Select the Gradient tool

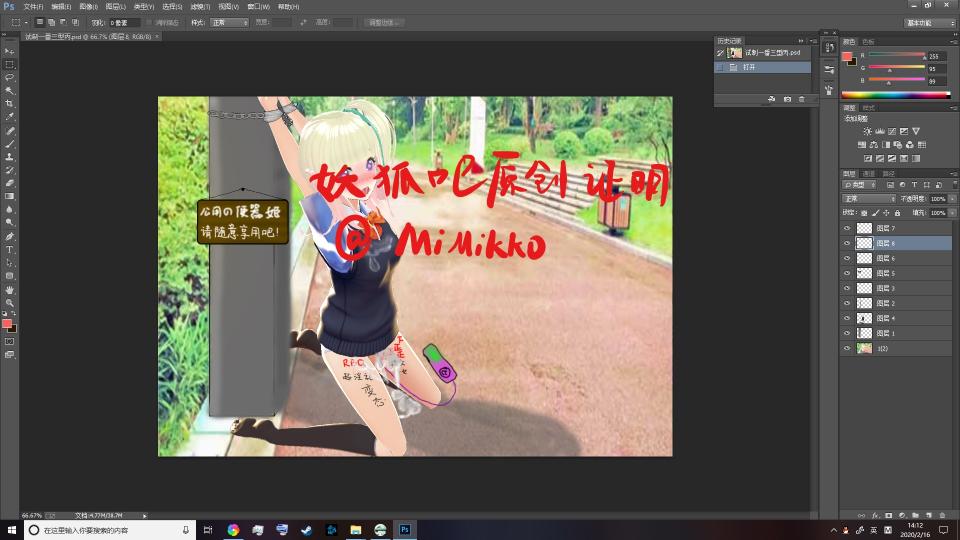(9, 196)
